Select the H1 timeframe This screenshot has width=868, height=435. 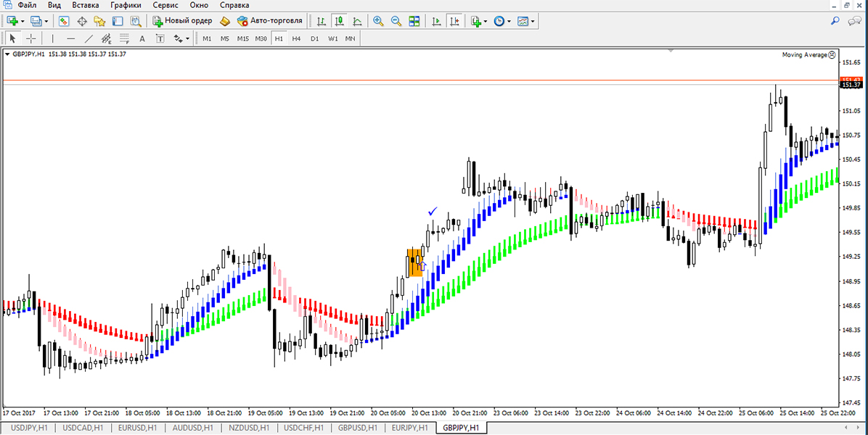click(279, 38)
